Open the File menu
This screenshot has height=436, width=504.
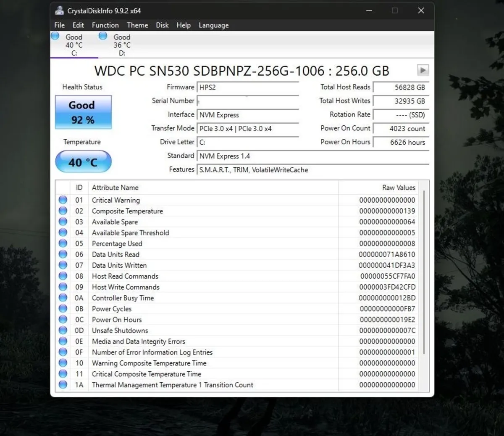click(60, 25)
